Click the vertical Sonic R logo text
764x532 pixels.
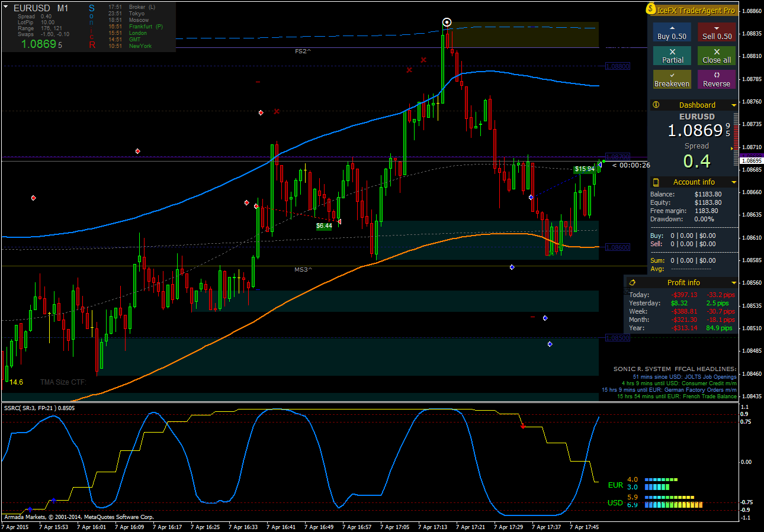click(91, 27)
